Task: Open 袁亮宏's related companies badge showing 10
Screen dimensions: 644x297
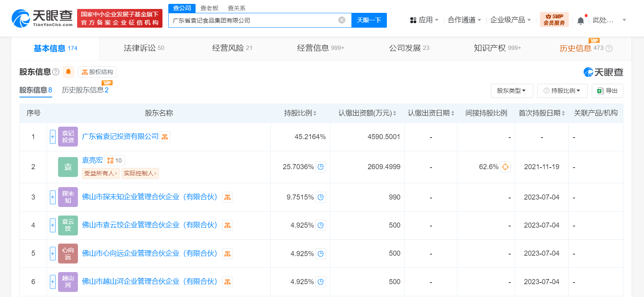Action: tap(115, 161)
